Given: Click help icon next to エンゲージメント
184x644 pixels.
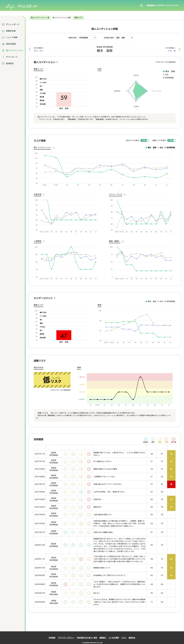Looking at the screenshot, I should tap(55, 298).
